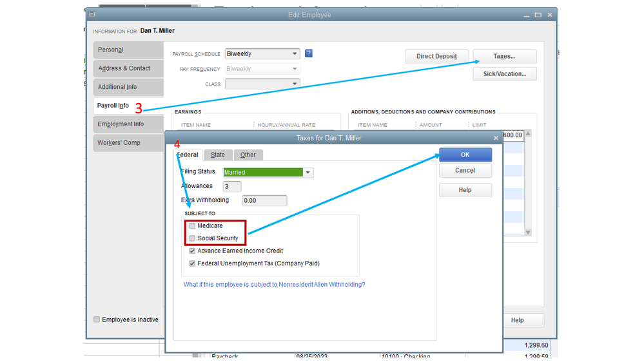The height and width of the screenshot is (362, 644).
Task: Switch to the Other tab
Action: [248, 155]
